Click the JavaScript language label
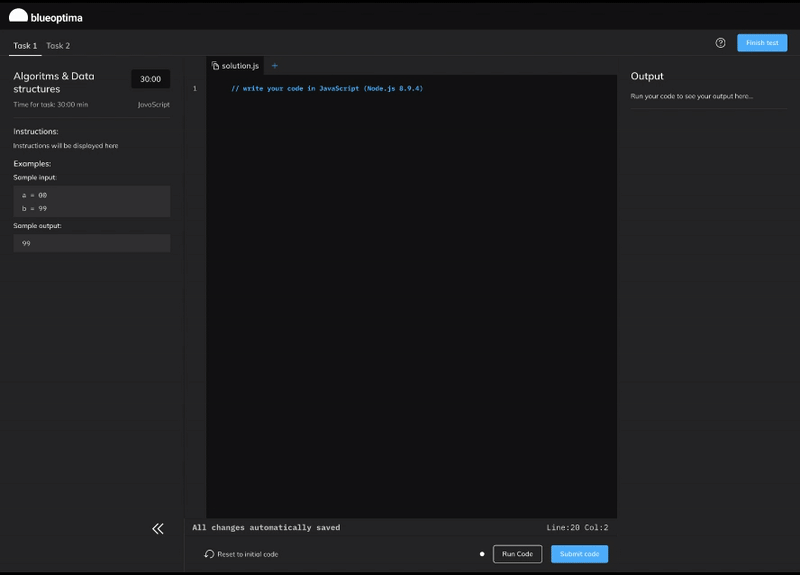This screenshot has height=575, width=800. coord(154,105)
